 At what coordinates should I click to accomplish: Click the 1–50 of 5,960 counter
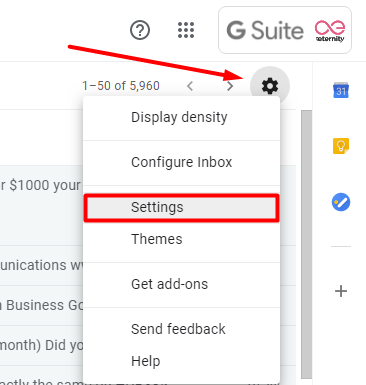tap(121, 86)
